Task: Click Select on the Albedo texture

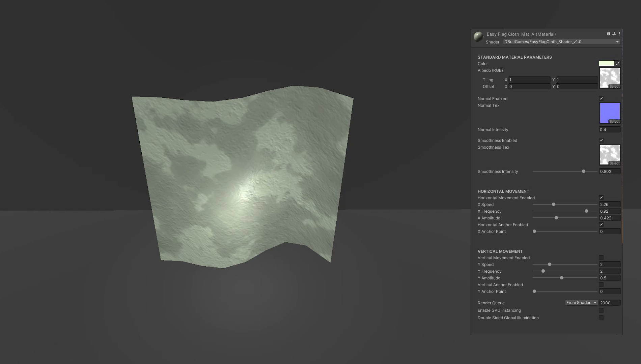Action: click(614, 87)
